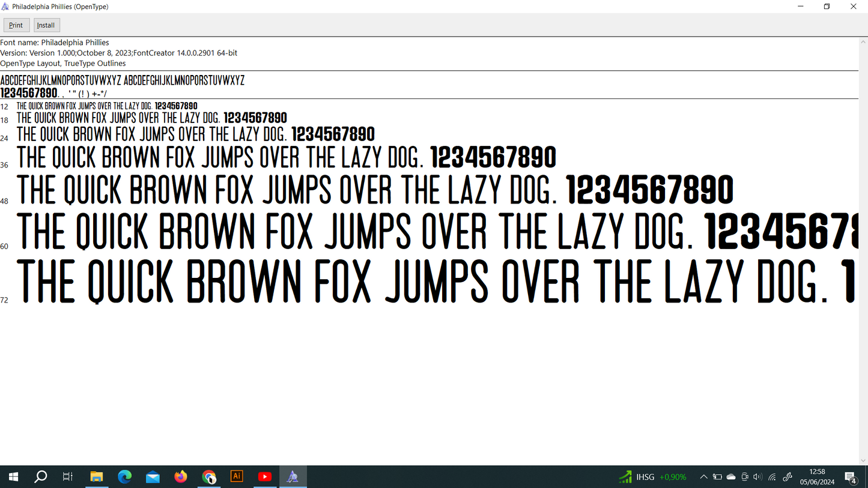
Task: Open the notification center icon
Action: [851, 477]
